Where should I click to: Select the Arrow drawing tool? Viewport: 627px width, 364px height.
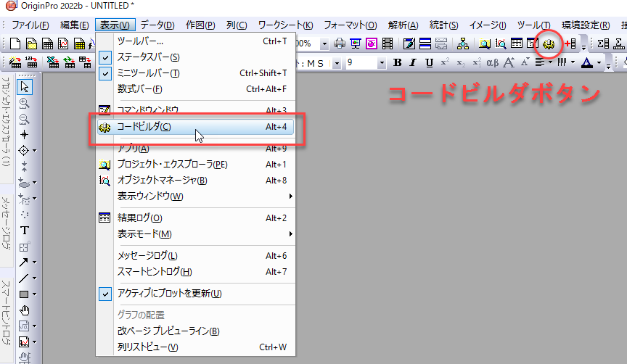[x=24, y=262]
